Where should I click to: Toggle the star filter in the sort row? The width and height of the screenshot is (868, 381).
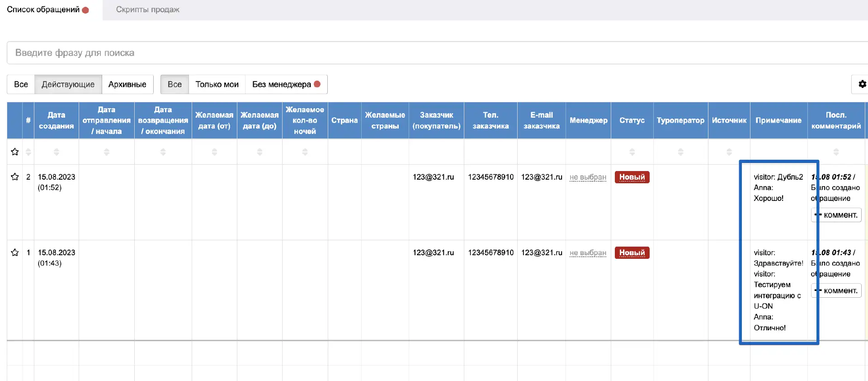pyautogui.click(x=15, y=152)
